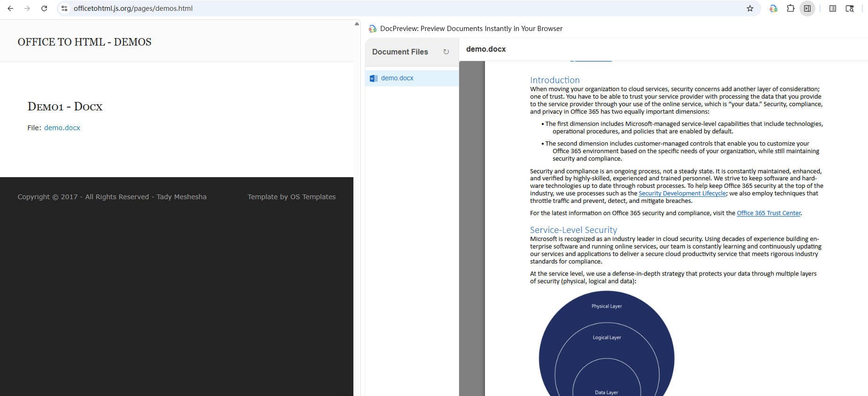Open site information icon in address bar
The width and height of the screenshot is (868, 396).
coord(64,8)
